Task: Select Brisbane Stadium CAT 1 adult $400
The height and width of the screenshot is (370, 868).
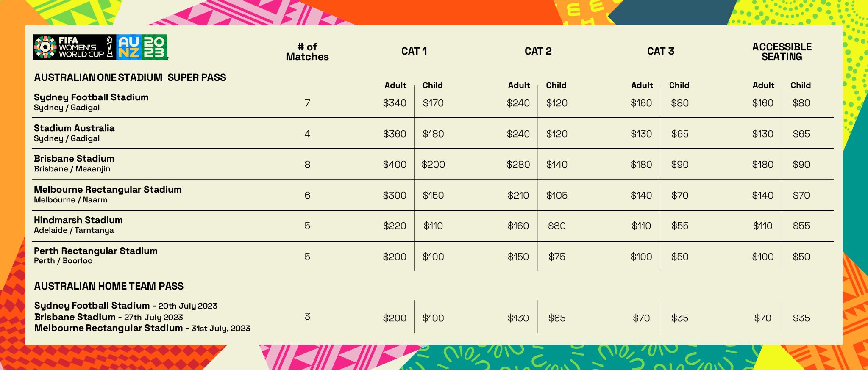Action: click(395, 164)
